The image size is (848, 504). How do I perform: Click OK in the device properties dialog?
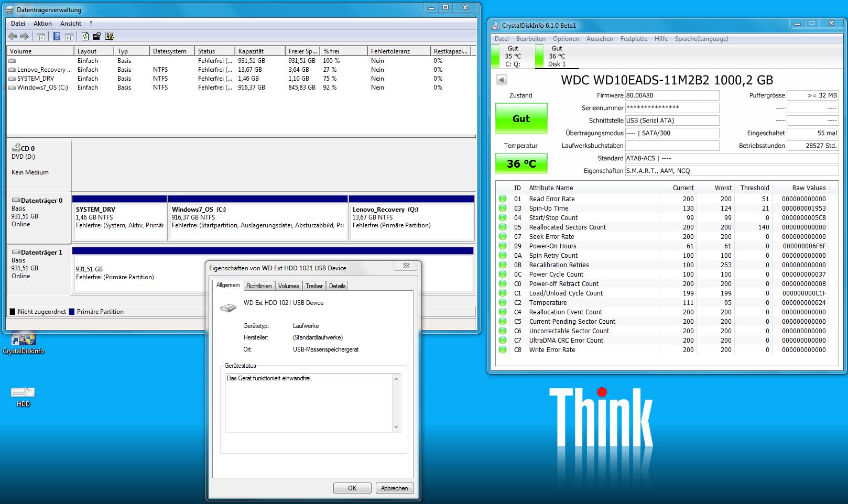pos(352,488)
